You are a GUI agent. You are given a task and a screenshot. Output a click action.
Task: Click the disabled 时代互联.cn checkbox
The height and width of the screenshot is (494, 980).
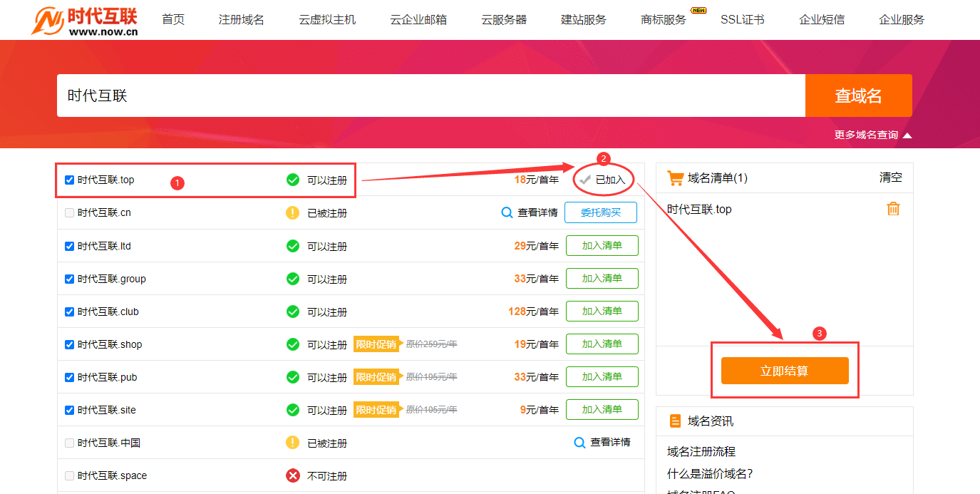[x=69, y=212]
